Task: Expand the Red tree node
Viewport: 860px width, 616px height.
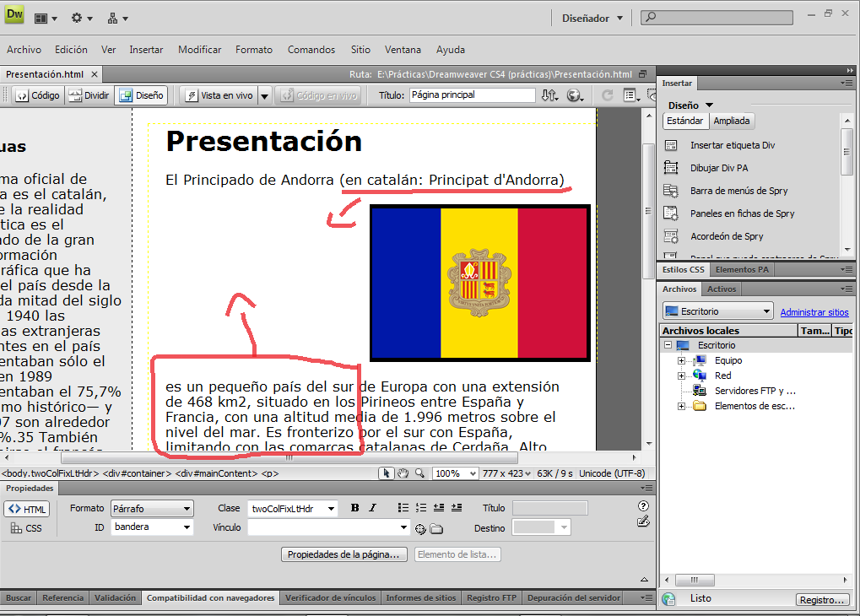Action: 681,376
